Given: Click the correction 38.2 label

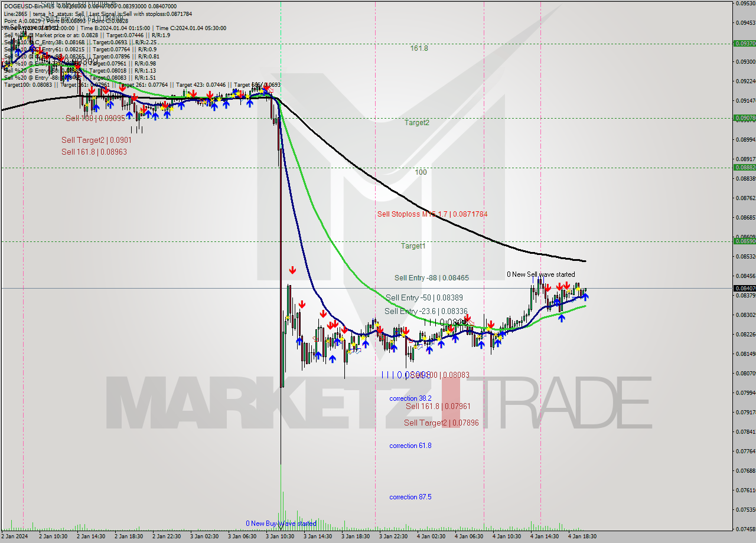Looking at the screenshot, I should 410,399.
